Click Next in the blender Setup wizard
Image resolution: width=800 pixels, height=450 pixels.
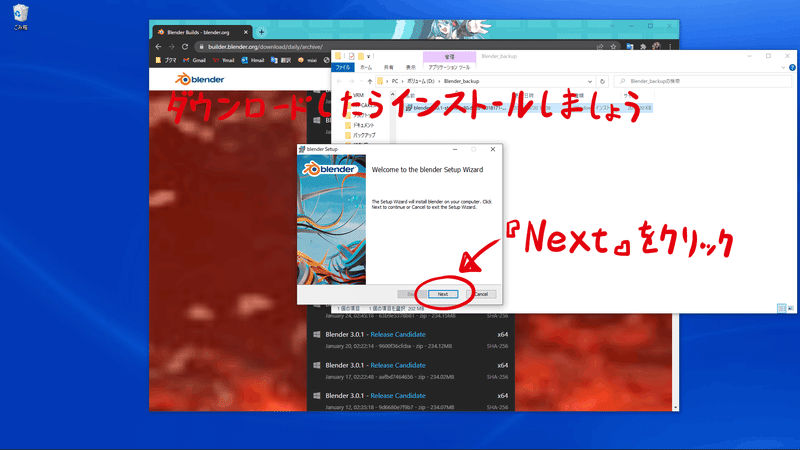click(x=443, y=294)
